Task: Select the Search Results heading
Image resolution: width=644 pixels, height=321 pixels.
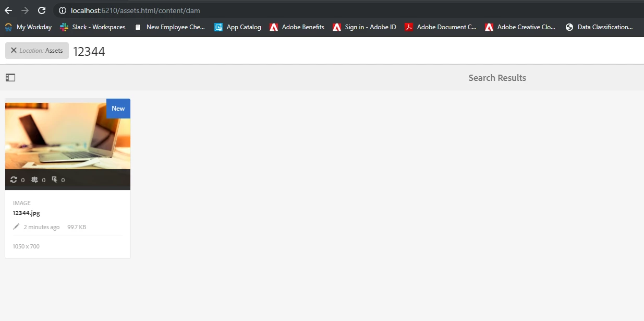Action: coord(497,78)
